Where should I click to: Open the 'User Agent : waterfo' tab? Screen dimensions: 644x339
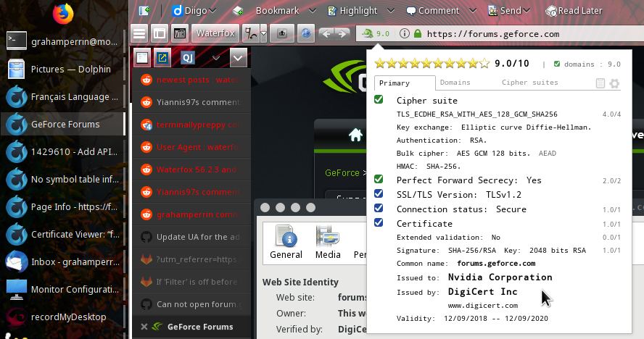(x=191, y=147)
